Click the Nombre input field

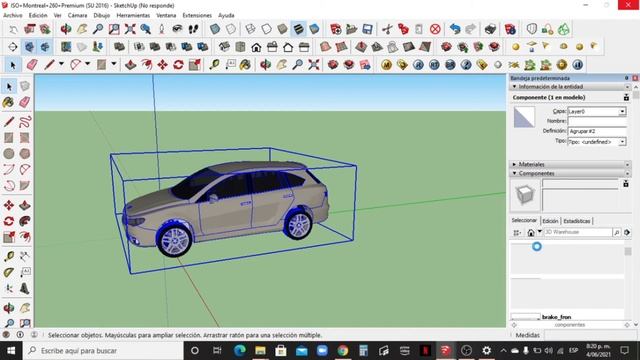597,121
